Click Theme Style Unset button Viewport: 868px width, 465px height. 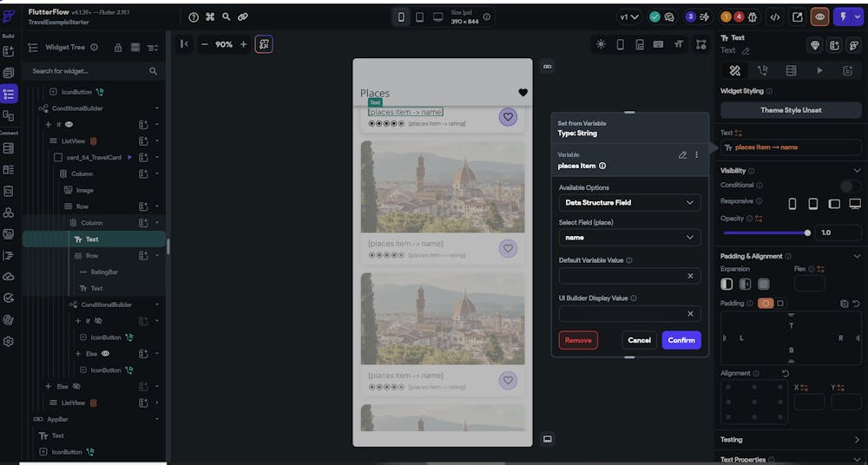click(x=791, y=110)
